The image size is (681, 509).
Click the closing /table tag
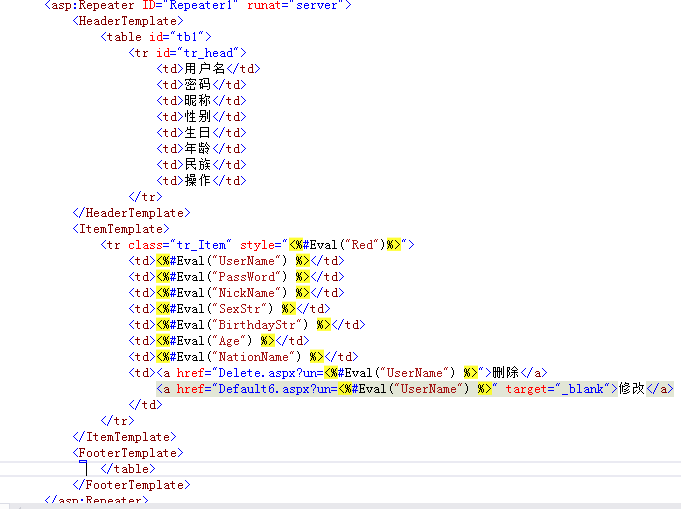[128, 469]
